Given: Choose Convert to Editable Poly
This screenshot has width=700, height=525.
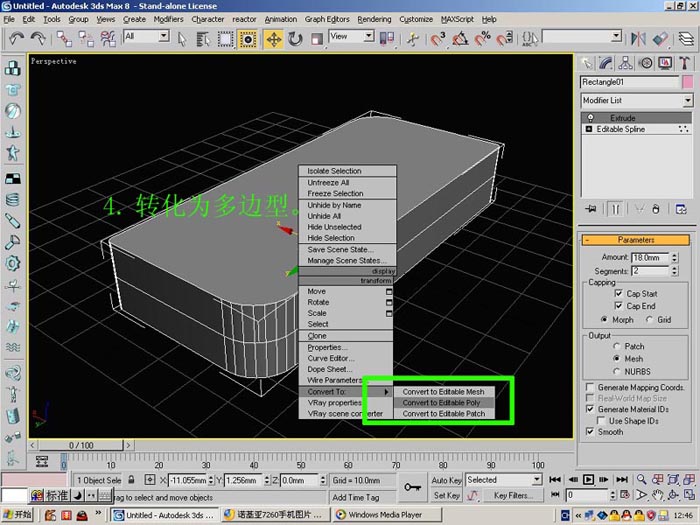Looking at the screenshot, I should (x=444, y=403).
